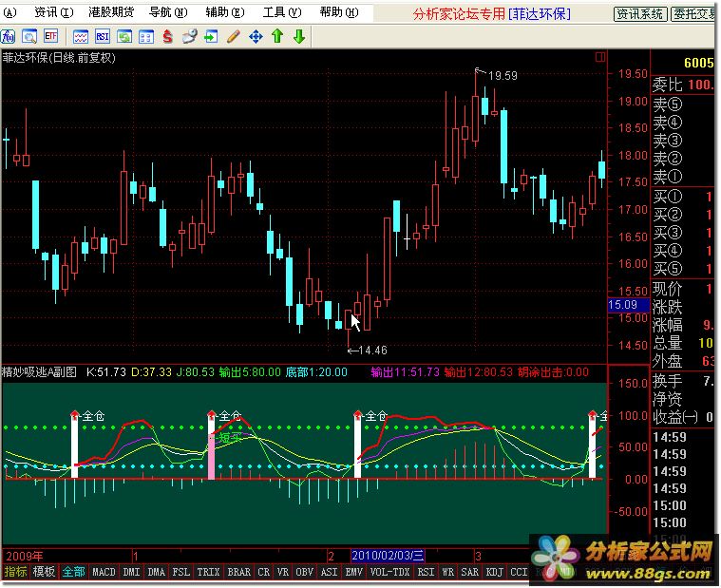Switch to the RSI indicator tab
721x588 pixels.
[426, 572]
